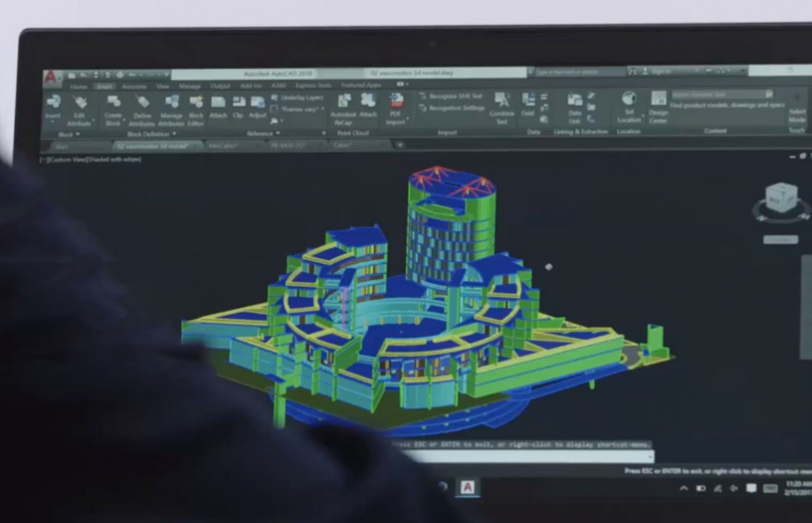Click the Set Location globe icon
This screenshot has height=523, width=812.
[x=629, y=99]
